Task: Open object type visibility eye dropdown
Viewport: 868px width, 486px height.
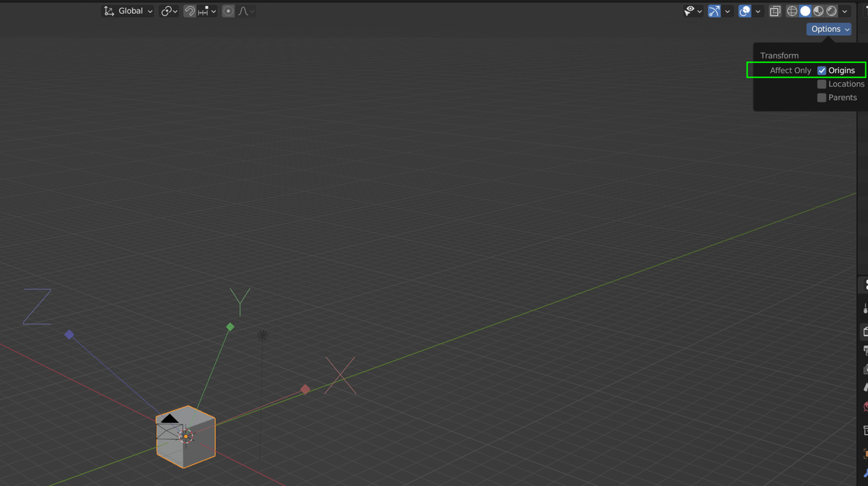Action: [693, 11]
